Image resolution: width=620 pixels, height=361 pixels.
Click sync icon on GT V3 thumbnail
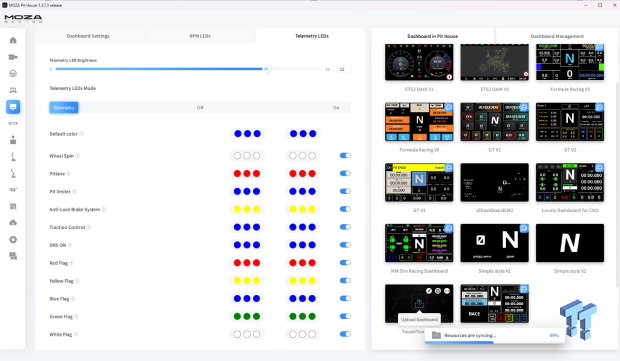click(449, 168)
